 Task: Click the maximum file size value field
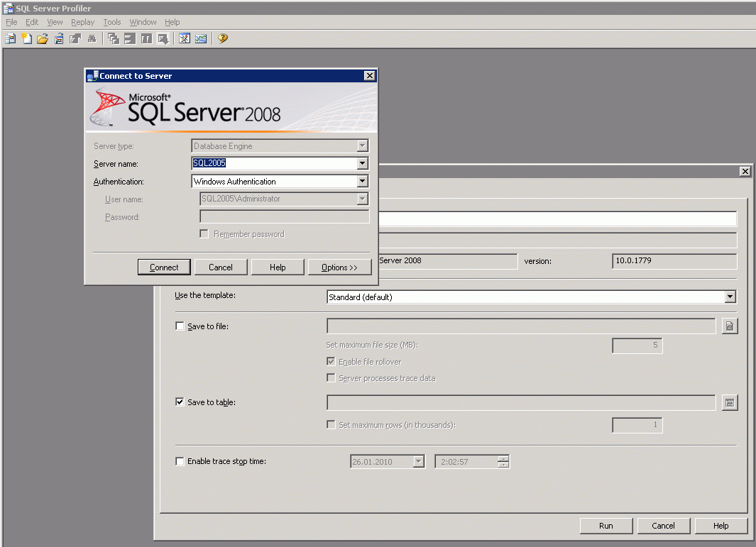click(637, 346)
